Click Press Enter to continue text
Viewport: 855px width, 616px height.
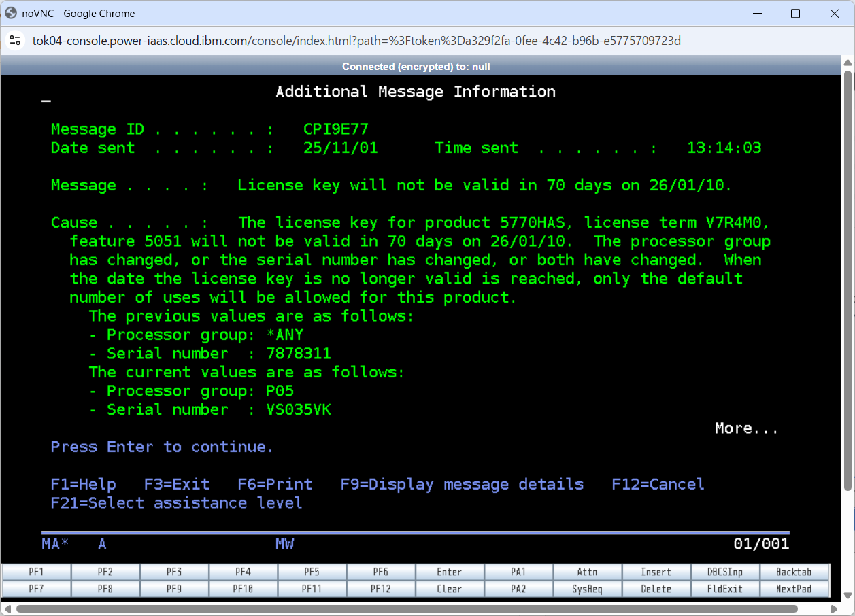(162, 447)
